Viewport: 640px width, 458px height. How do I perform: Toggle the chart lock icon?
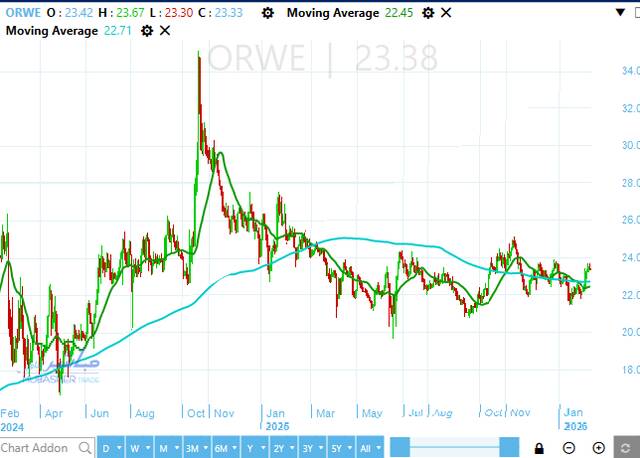pyautogui.click(x=540, y=447)
